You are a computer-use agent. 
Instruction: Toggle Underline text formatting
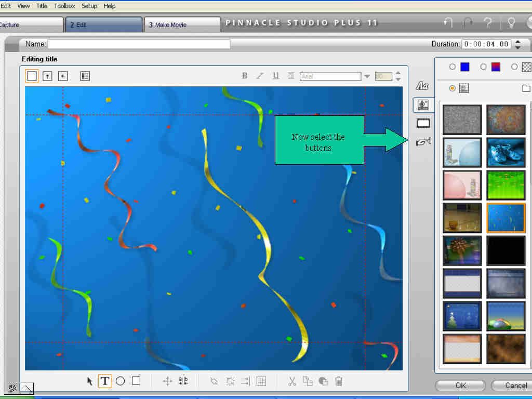[x=276, y=76]
